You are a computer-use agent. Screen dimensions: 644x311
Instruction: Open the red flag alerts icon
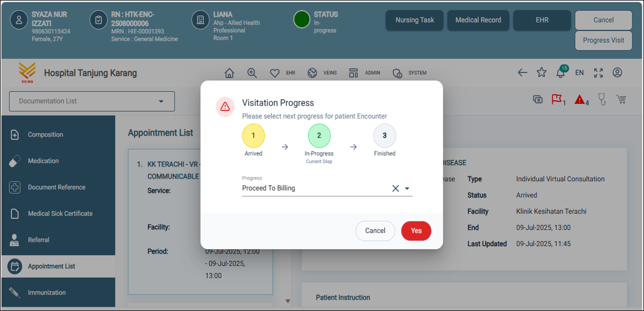coord(557,99)
